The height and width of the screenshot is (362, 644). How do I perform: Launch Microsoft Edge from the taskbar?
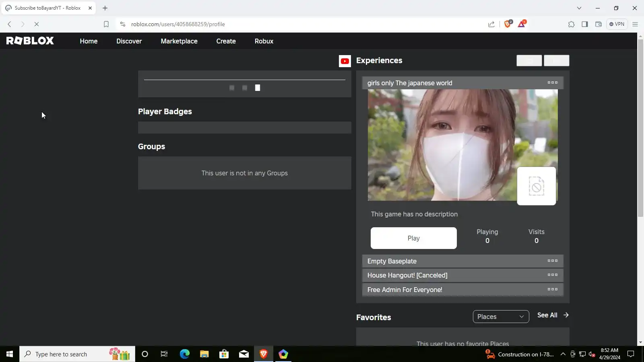coord(184,354)
